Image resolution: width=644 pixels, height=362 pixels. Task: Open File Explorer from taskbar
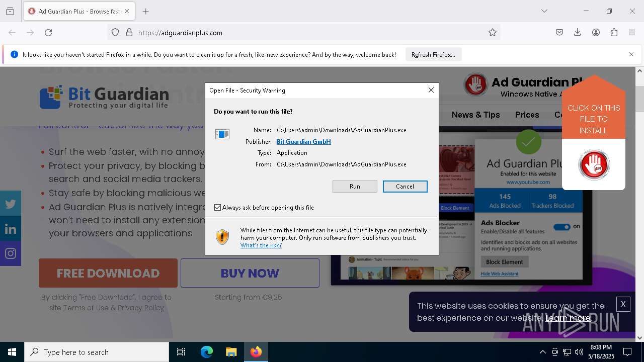(231, 352)
